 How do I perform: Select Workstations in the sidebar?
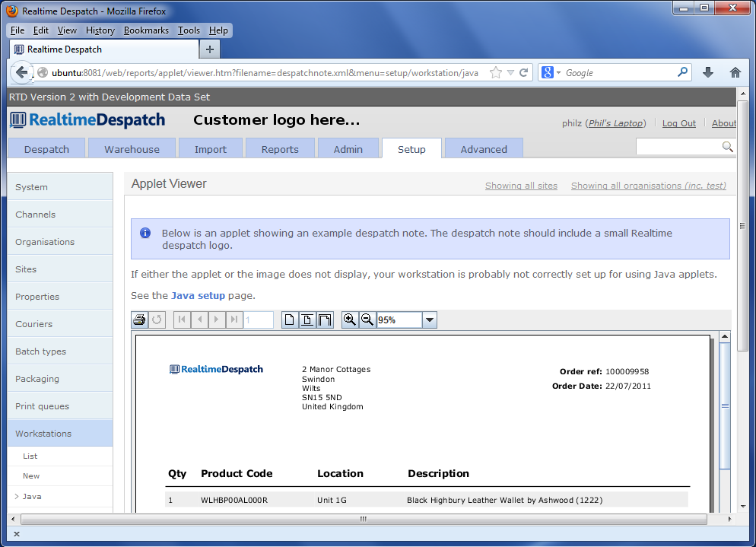60,433
